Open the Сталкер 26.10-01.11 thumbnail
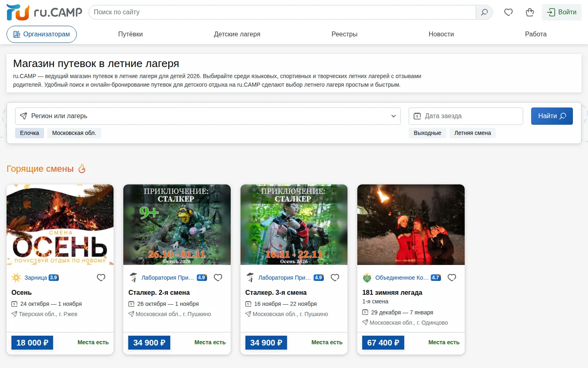 pos(177,224)
